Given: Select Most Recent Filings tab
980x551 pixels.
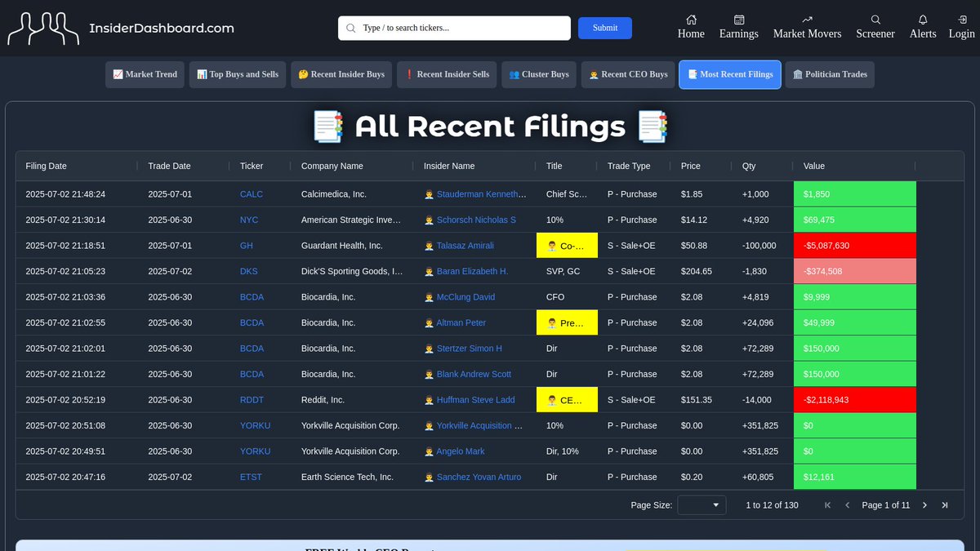Looking at the screenshot, I should pyautogui.click(x=730, y=74).
